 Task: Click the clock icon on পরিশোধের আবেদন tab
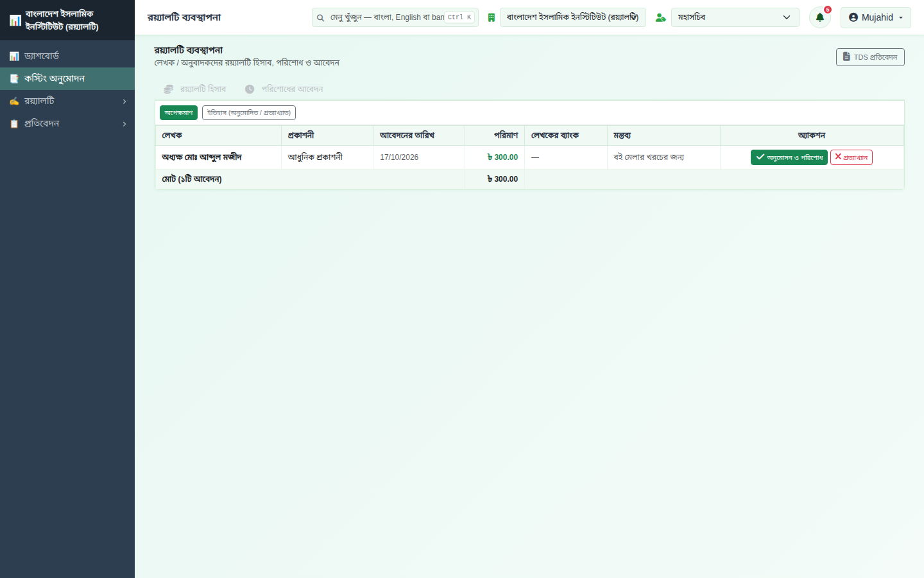click(250, 89)
